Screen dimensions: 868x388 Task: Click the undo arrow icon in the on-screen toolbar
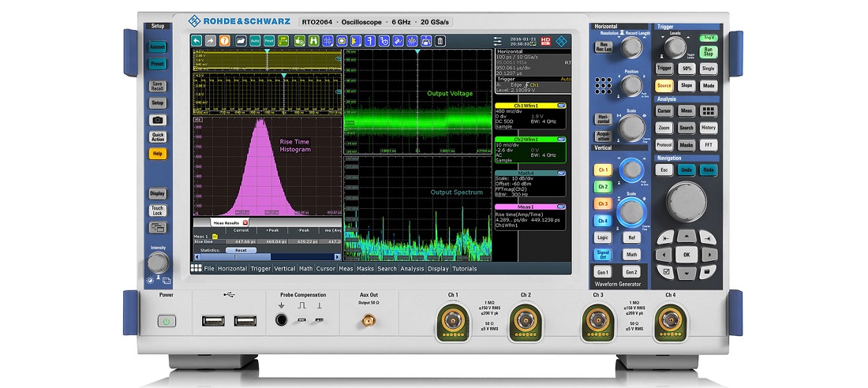[196, 40]
